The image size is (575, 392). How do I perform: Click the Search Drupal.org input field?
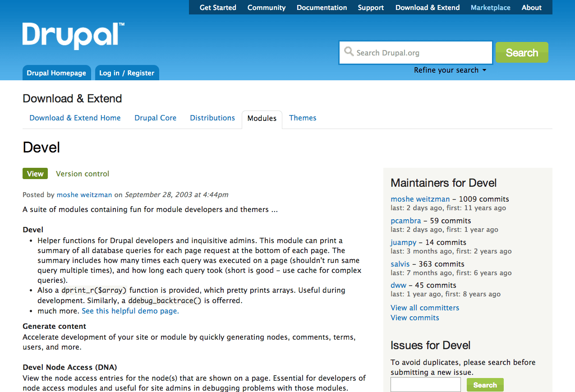tap(415, 53)
